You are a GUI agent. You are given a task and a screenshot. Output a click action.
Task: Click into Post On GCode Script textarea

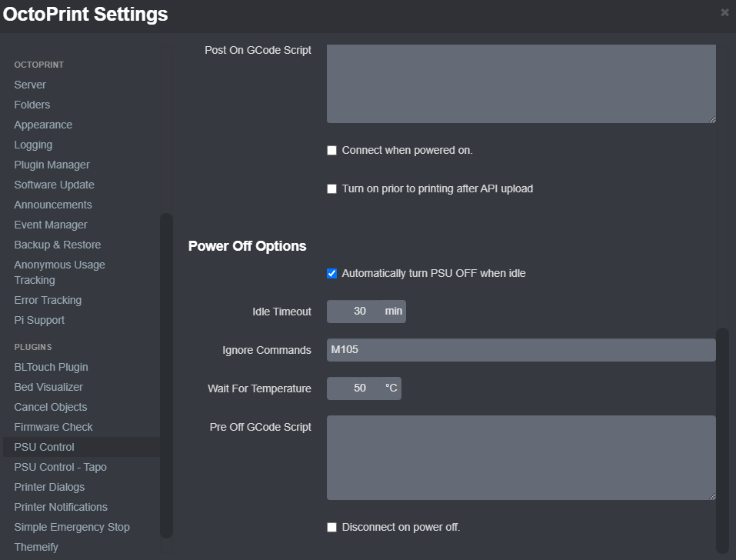click(521, 83)
